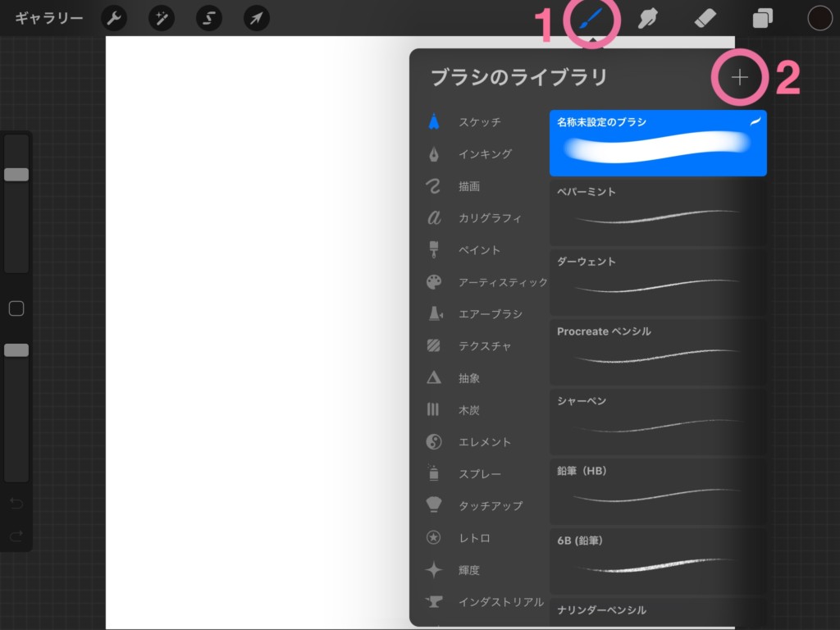Open the エレメント category
Image resolution: width=840 pixels, height=630 pixels.
coord(485,442)
